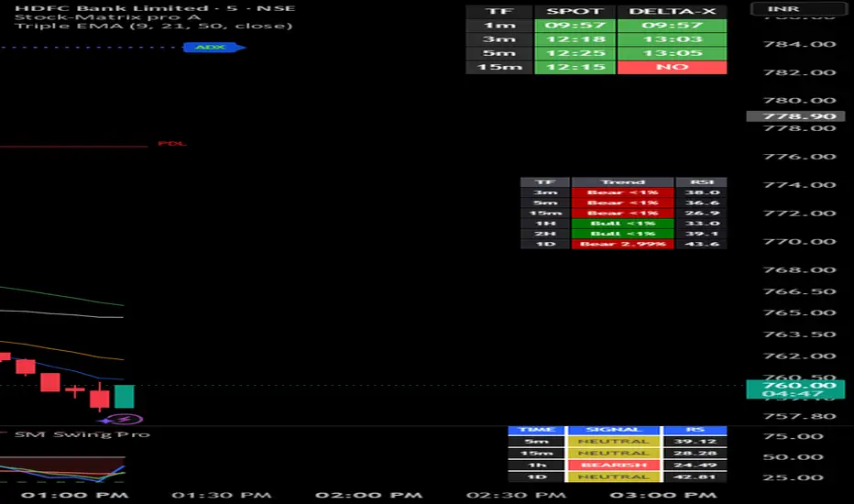The height and width of the screenshot is (504, 854).
Task: Click the SM Swing Pro indicator title
Action: pyautogui.click(x=82, y=434)
